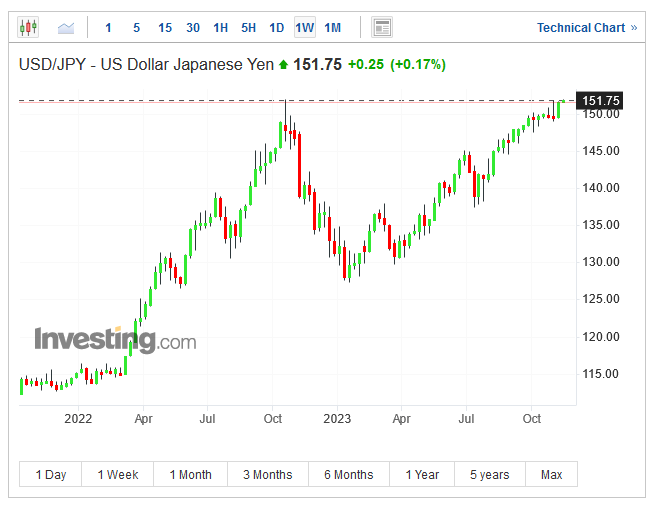Screen dimensions: 656x505
Task: Select the 1M monthly interval
Action: click(333, 27)
